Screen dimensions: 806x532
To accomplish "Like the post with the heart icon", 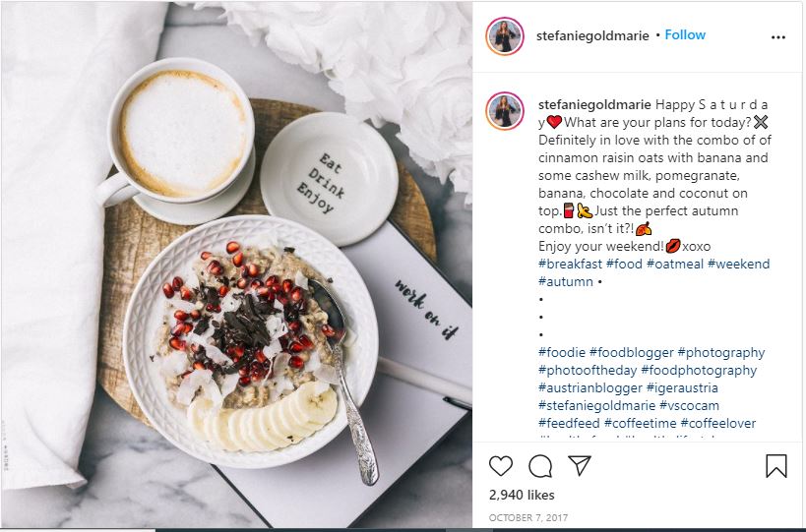I will [501, 466].
